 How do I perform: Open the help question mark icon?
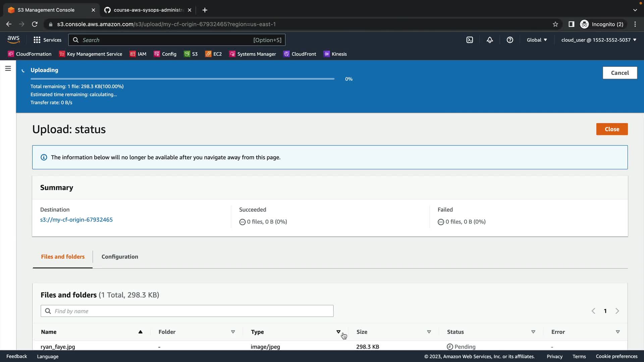pos(510,40)
